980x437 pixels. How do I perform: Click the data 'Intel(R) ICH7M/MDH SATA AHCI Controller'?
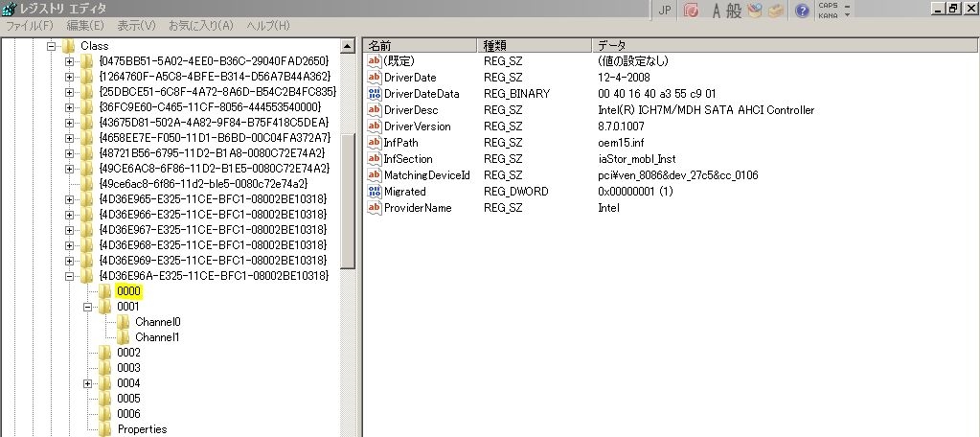pyautogui.click(x=706, y=110)
